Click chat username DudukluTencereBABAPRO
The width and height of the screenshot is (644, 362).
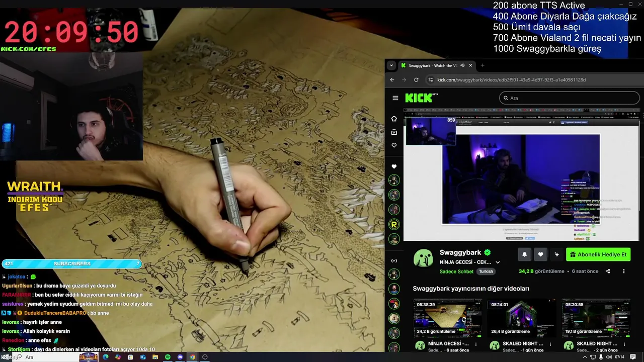(x=56, y=313)
